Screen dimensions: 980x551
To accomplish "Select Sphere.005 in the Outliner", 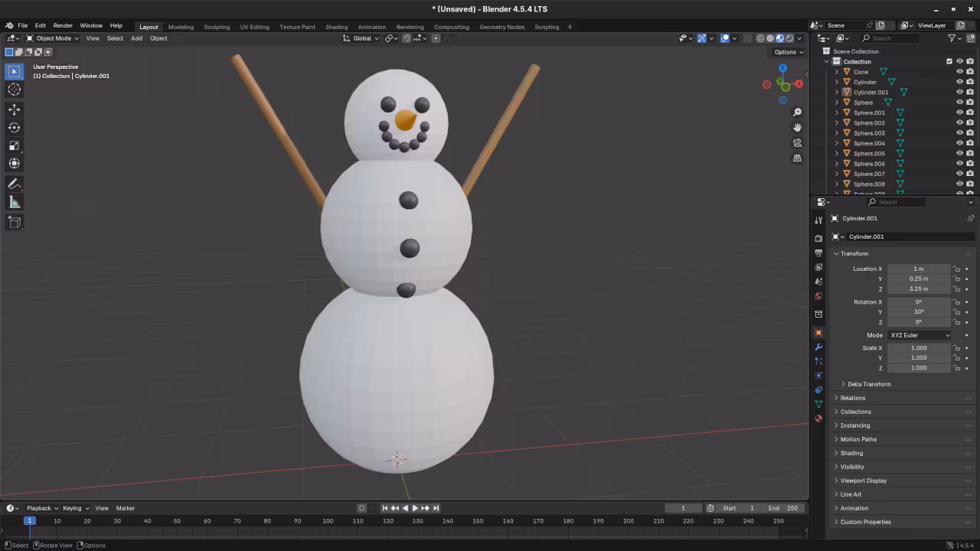I will pos(868,153).
